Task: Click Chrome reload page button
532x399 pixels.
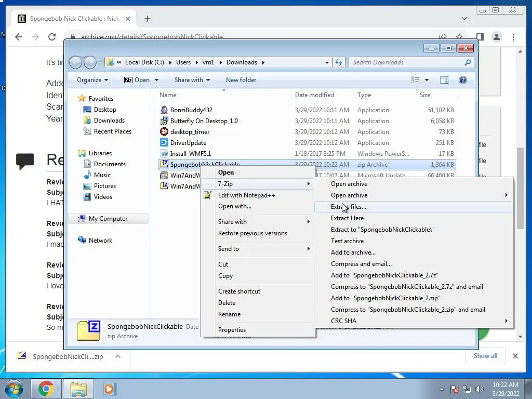Action: click(x=52, y=37)
